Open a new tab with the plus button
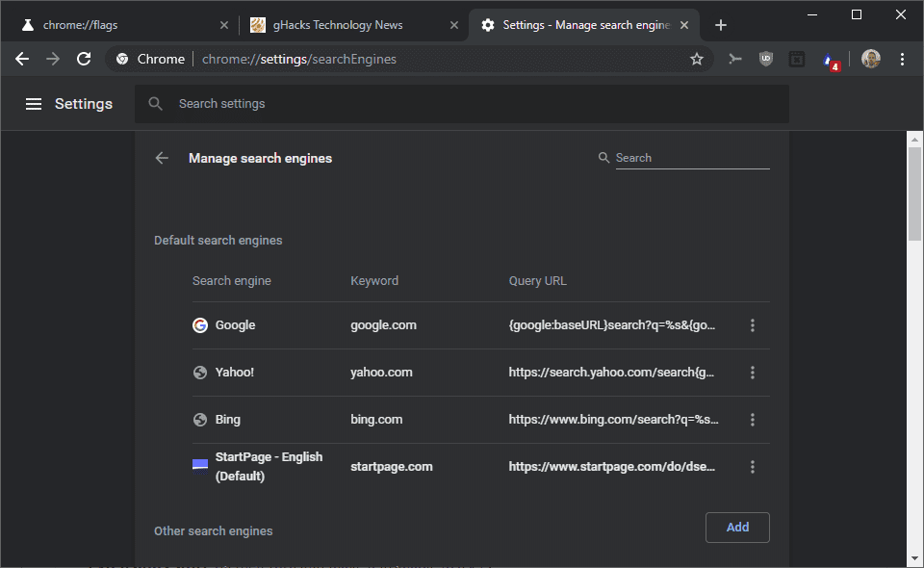Screen dimensions: 924x568 click(720, 25)
